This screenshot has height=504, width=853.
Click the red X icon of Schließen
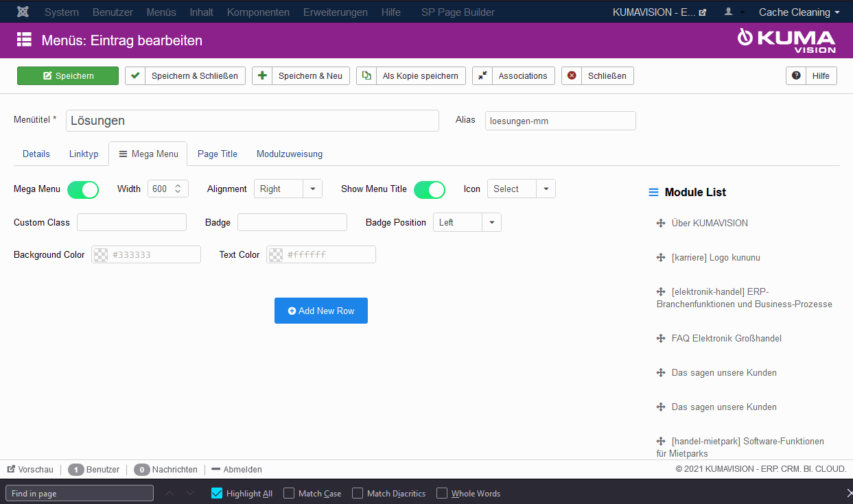tap(572, 75)
